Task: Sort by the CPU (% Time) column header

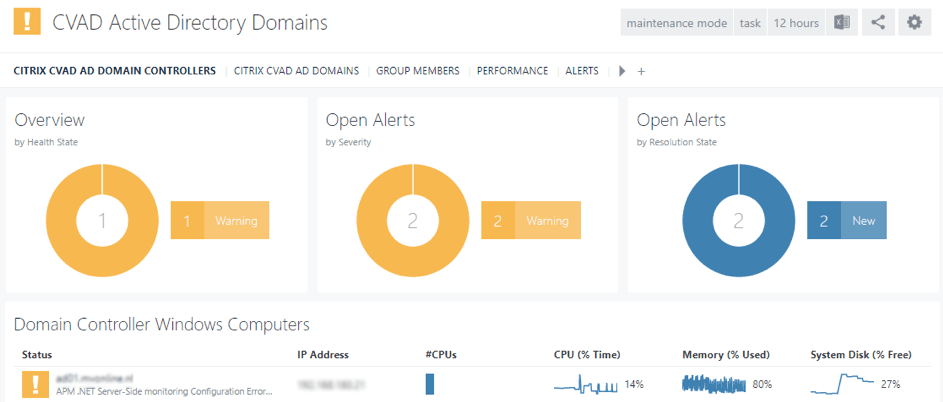Action: pos(587,354)
